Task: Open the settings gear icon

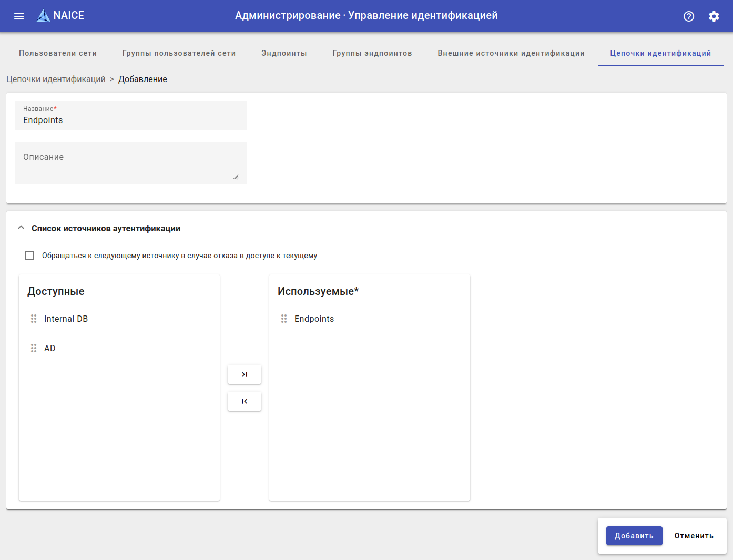Action: [714, 16]
